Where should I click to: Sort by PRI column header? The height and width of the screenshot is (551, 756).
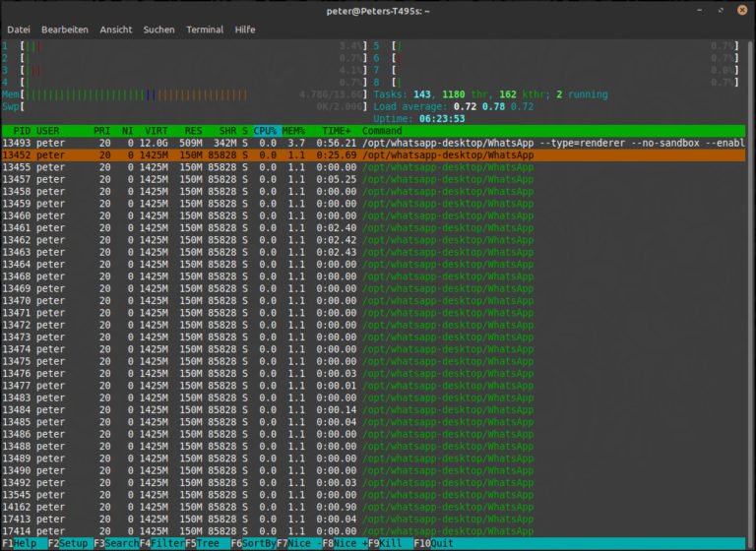pyautogui.click(x=101, y=131)
